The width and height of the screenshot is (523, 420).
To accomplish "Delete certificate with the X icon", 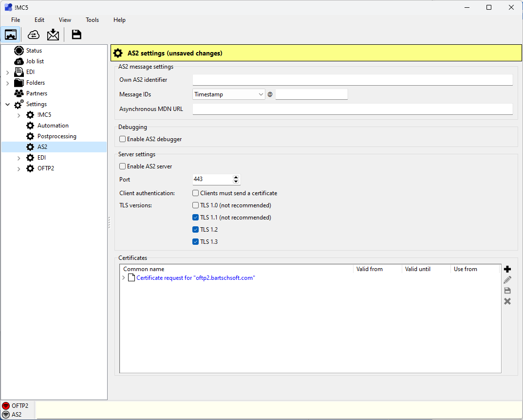I will pyautogui.click(x=507, y=301).
